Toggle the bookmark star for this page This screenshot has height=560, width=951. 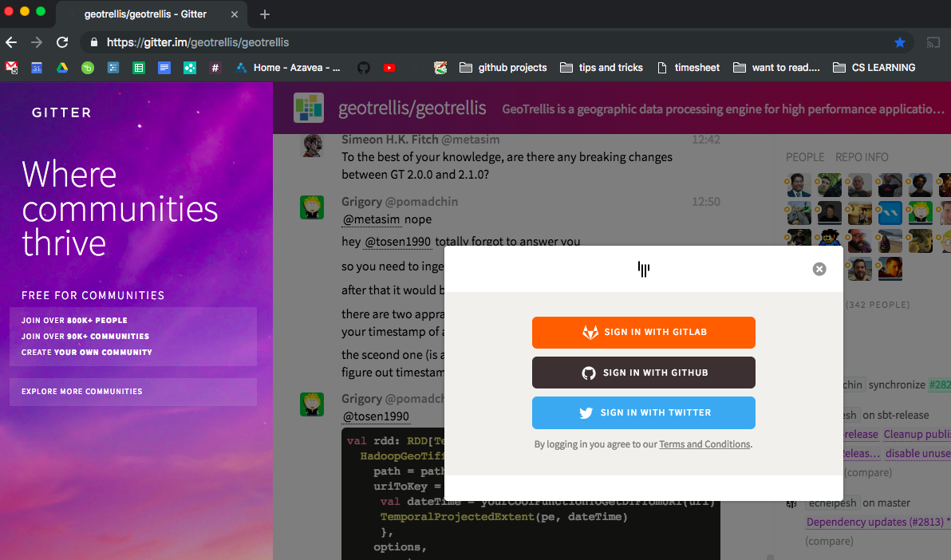pos(899,42)
